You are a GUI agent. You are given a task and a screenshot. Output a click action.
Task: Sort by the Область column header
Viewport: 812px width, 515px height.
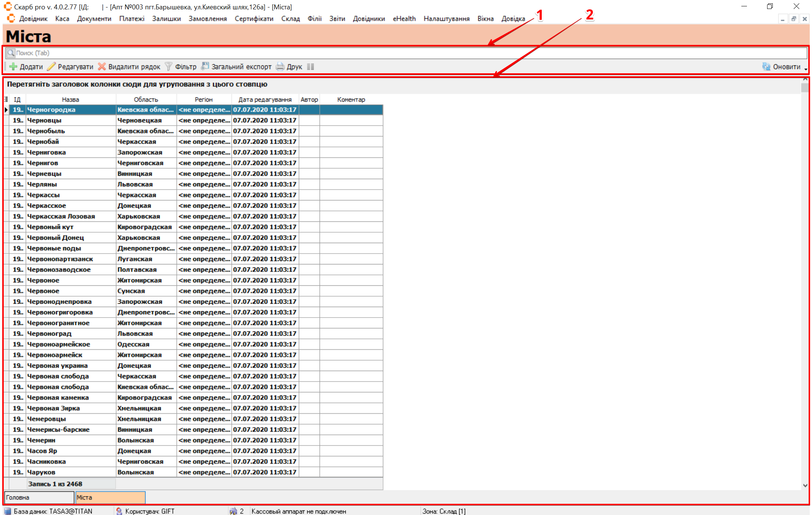tap(146, 99)
